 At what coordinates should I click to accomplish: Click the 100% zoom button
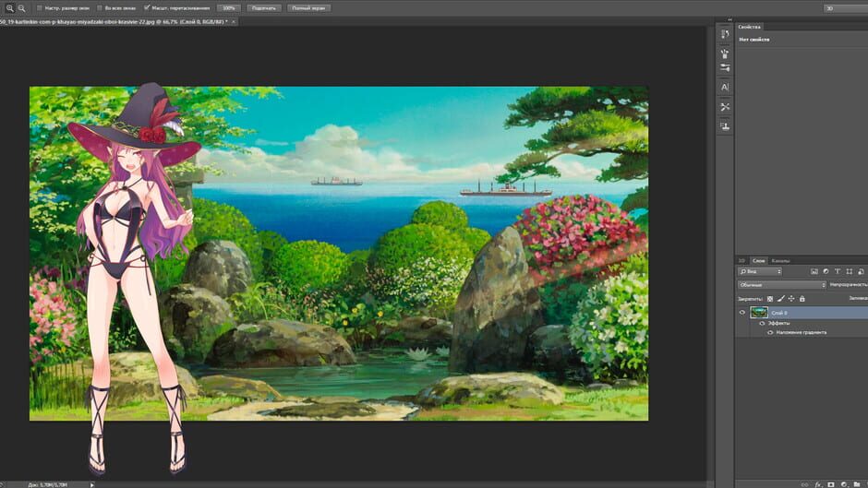[x=229, y=8]
